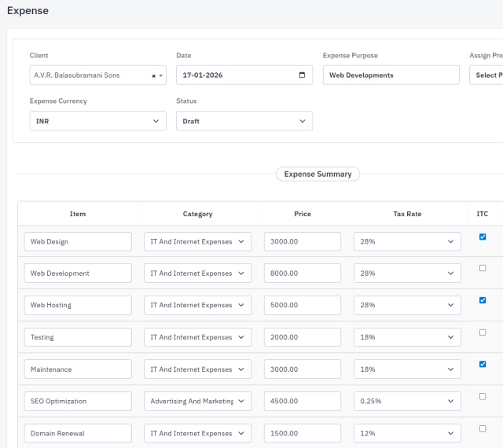Open the Category dropdown for Web Hosting
The height and width of the screenshot is (448, 503).
pos(197,305)
